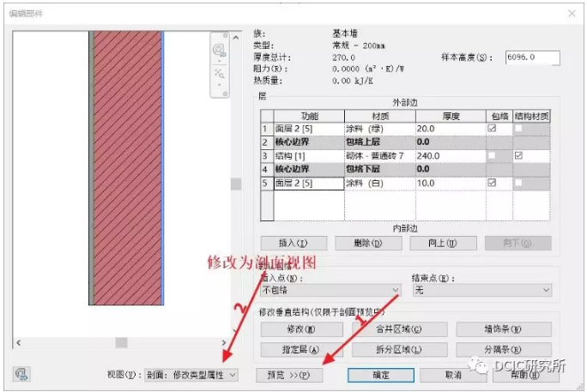Screen dimensions: 587x392
Task: Select row header number 1
Action: point(267,129)
